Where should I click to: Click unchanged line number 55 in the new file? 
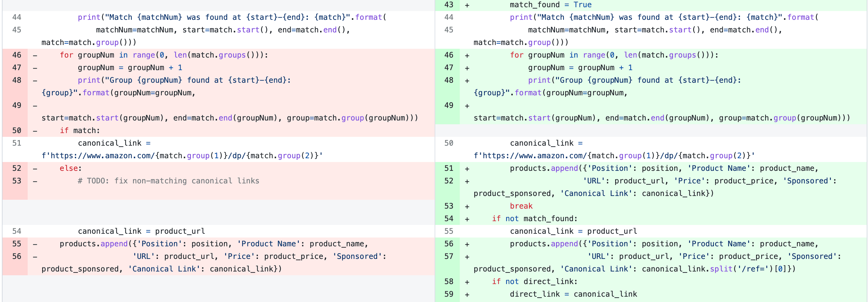448,231
